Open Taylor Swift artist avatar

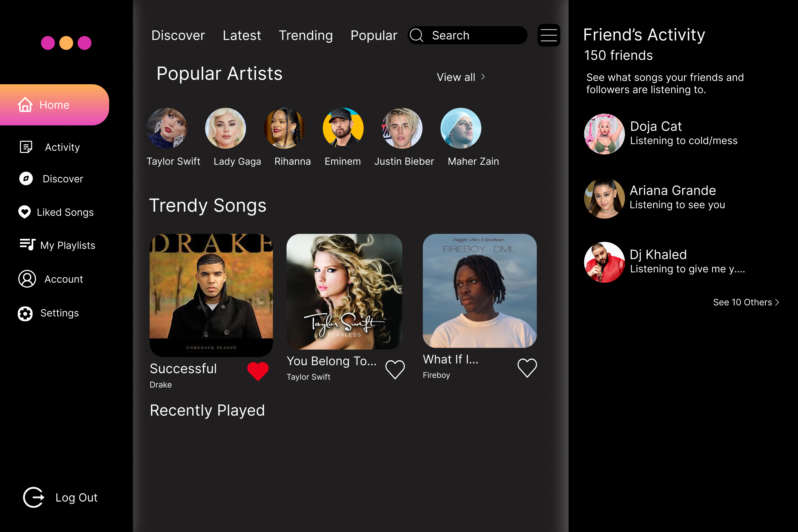167,128
